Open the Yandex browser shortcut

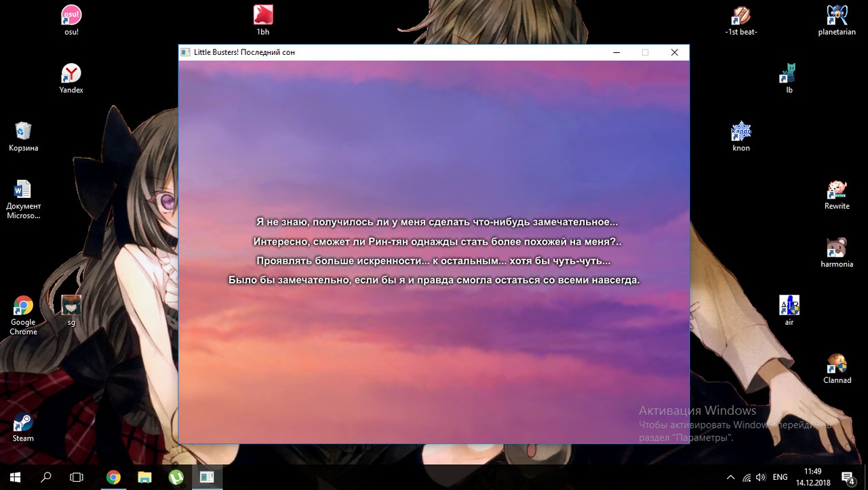(71, 73)
